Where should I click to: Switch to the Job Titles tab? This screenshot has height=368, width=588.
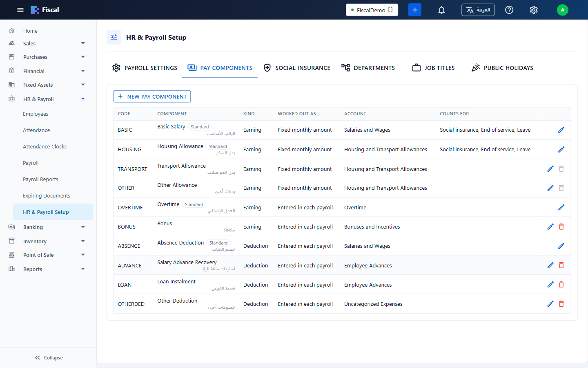[x=434, y=68]
